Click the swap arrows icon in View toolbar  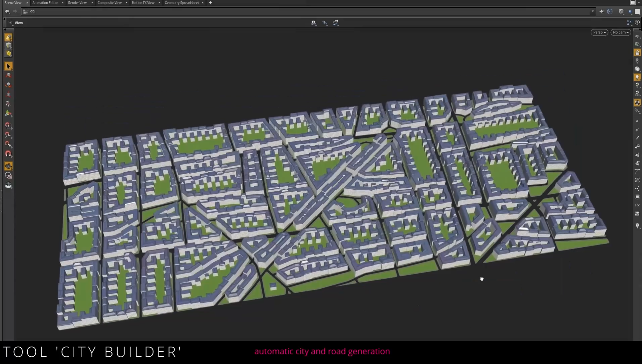(336, 23)
